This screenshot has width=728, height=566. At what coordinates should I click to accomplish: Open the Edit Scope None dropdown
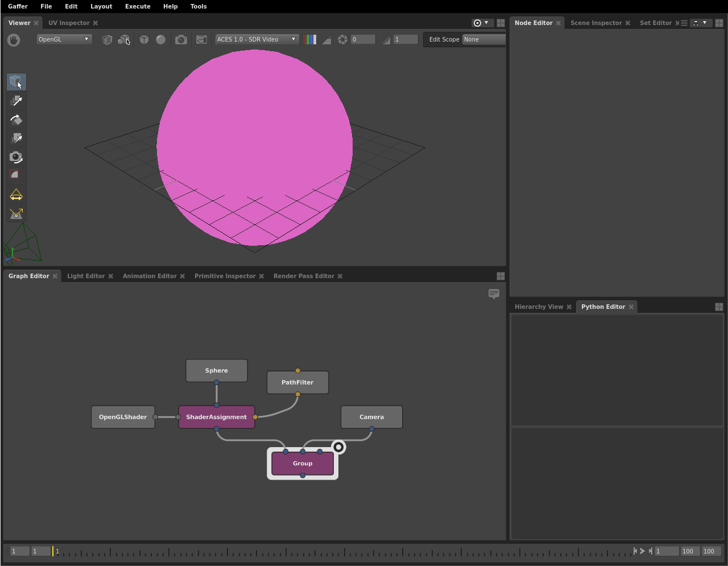coord(483,39)
